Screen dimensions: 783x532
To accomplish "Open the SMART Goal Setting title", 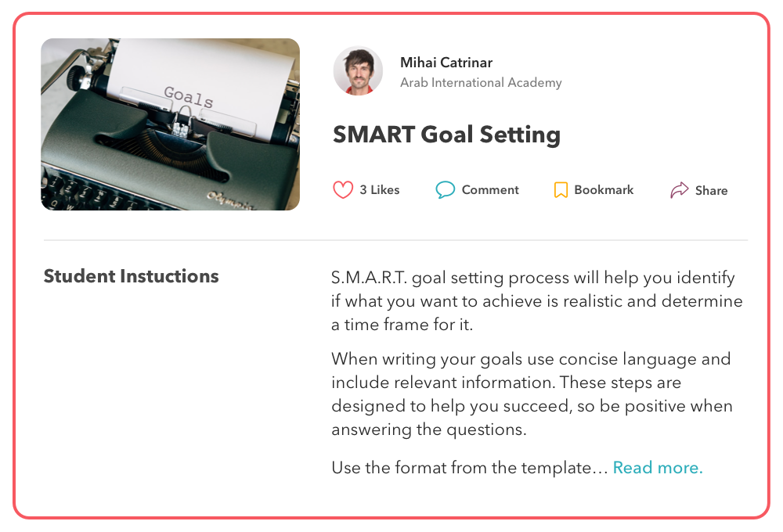I will click(446, 135).
